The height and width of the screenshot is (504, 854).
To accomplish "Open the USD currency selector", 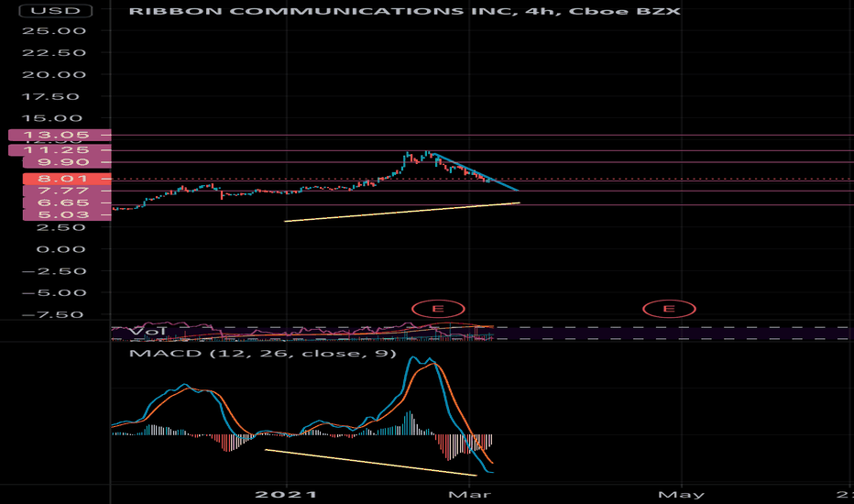I will (x=56, y=10).
